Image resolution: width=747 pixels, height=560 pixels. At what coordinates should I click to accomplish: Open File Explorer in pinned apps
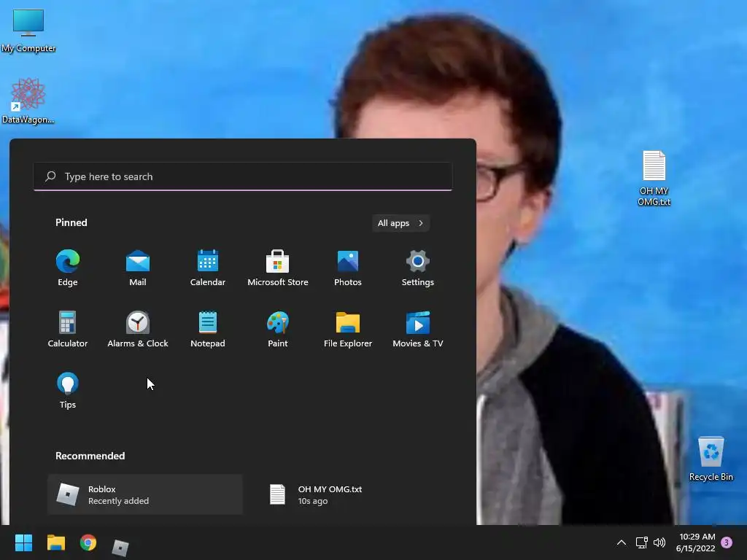pyautogui.click(x=348, y=329)
